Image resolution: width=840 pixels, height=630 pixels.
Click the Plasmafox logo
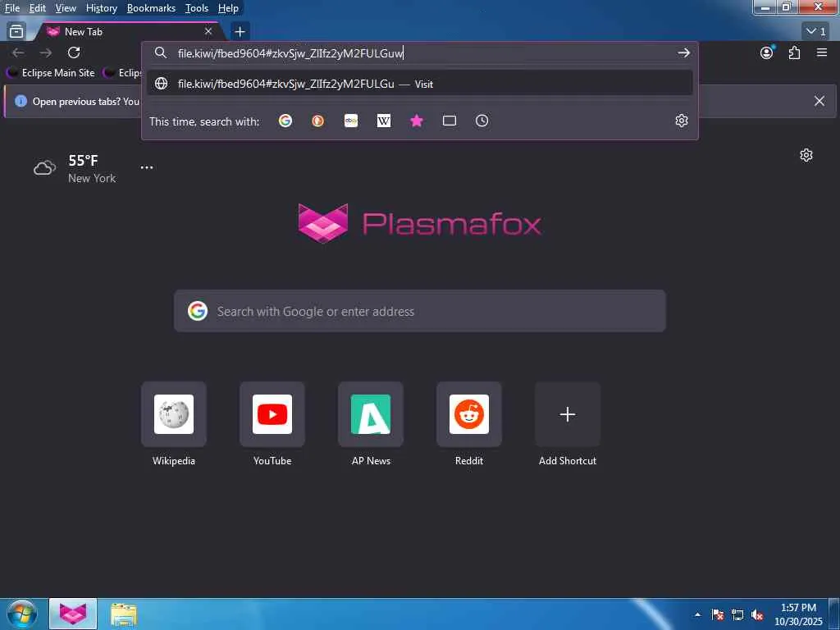tap(420, 223)
